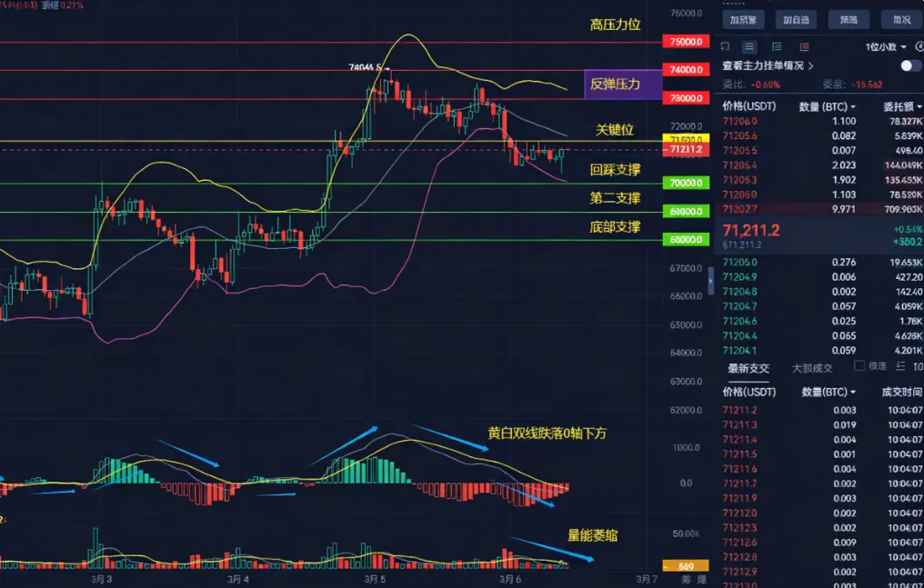This screenshot has height=588, width=924.
Task: Click the current price tag 71211.2 on axis
Action: point(686,150)
